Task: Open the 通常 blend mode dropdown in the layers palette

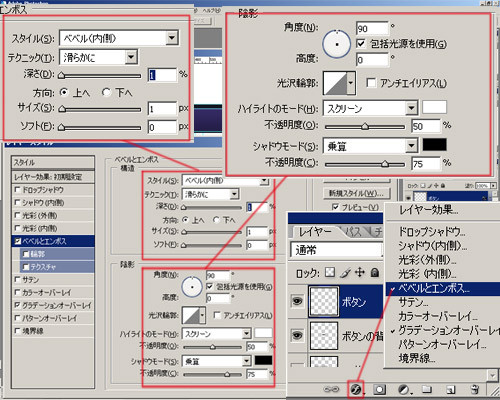Action: (x=336, y=250)
